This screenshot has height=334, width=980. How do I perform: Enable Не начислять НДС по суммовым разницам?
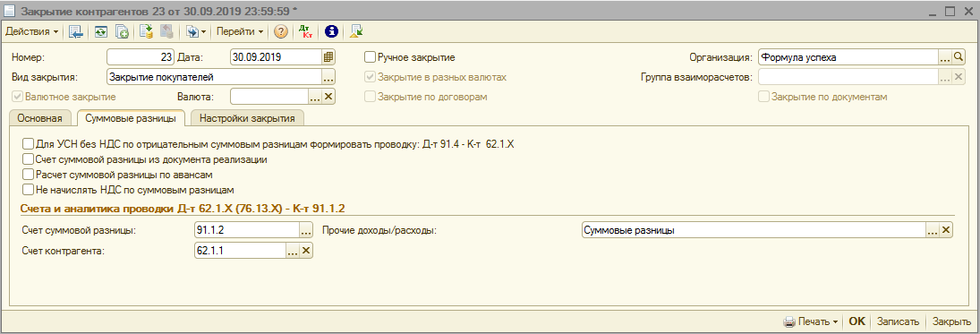28,189
